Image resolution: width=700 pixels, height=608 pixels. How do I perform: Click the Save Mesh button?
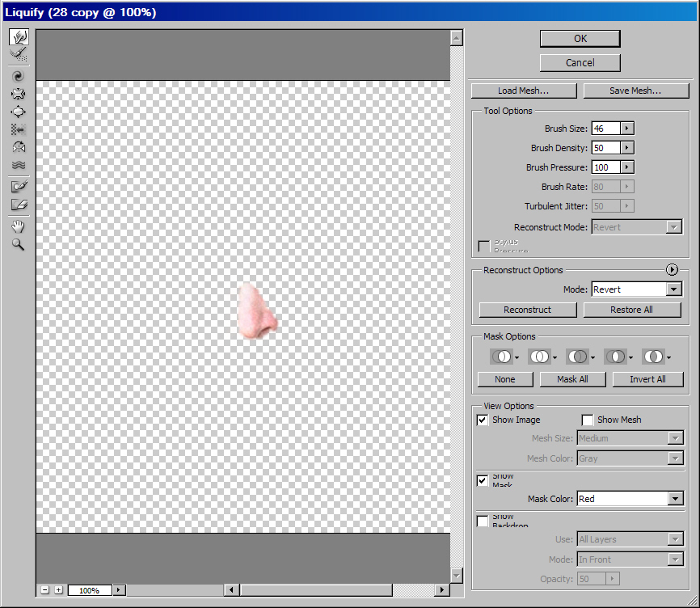[635, 91]
